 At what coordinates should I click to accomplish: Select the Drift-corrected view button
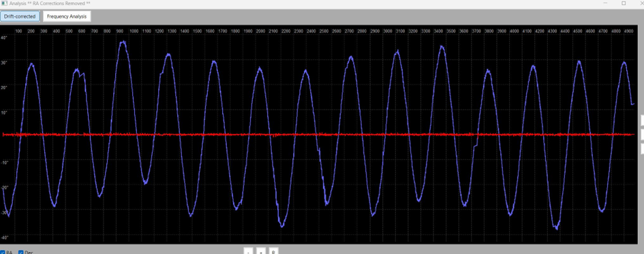pos(20,16)
